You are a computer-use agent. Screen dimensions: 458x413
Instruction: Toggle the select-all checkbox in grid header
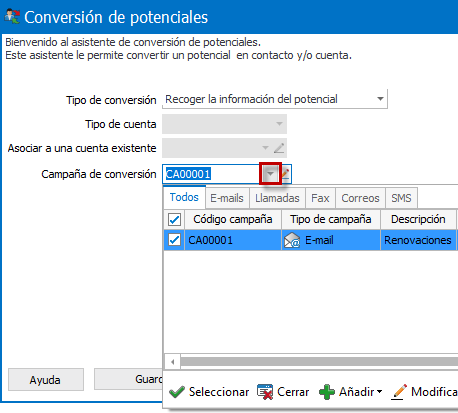(x=175, y=220)
